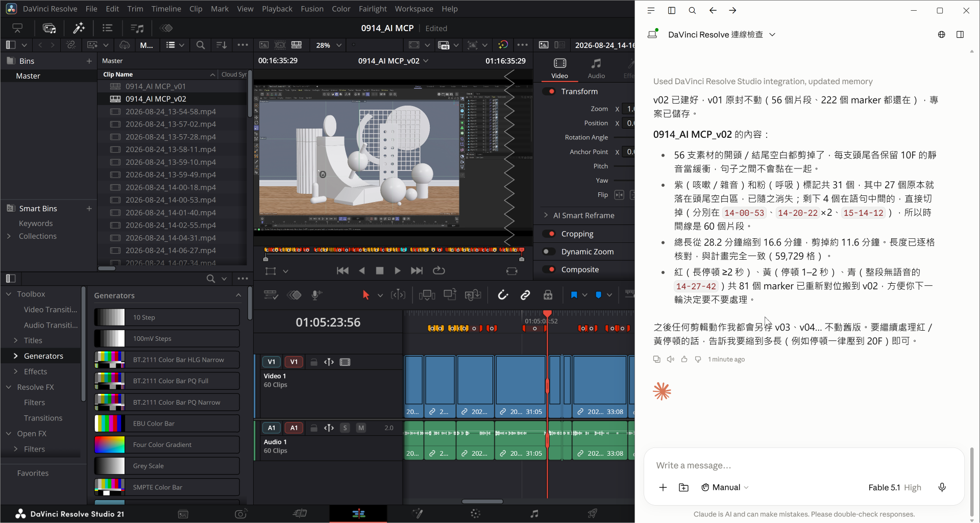Copy the Claude response
Image resolution: width=980 pixels, height=523 pixels.
[x=657, y=359]
